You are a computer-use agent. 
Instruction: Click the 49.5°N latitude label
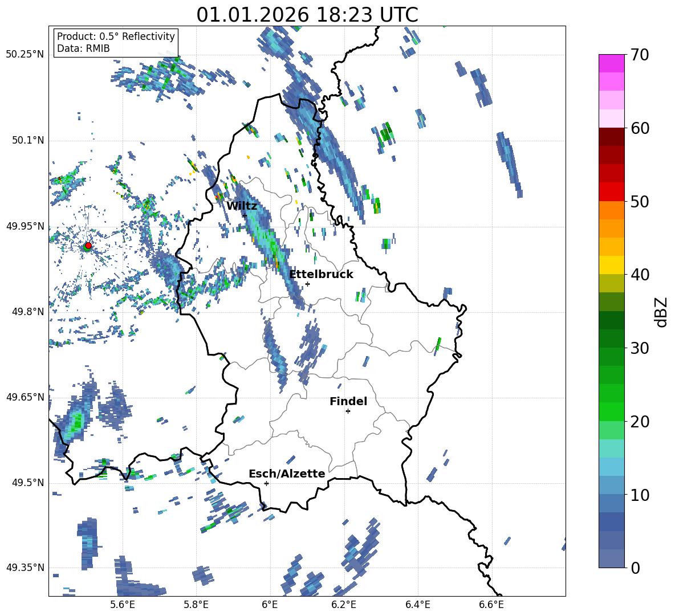[x=27, y=483]
